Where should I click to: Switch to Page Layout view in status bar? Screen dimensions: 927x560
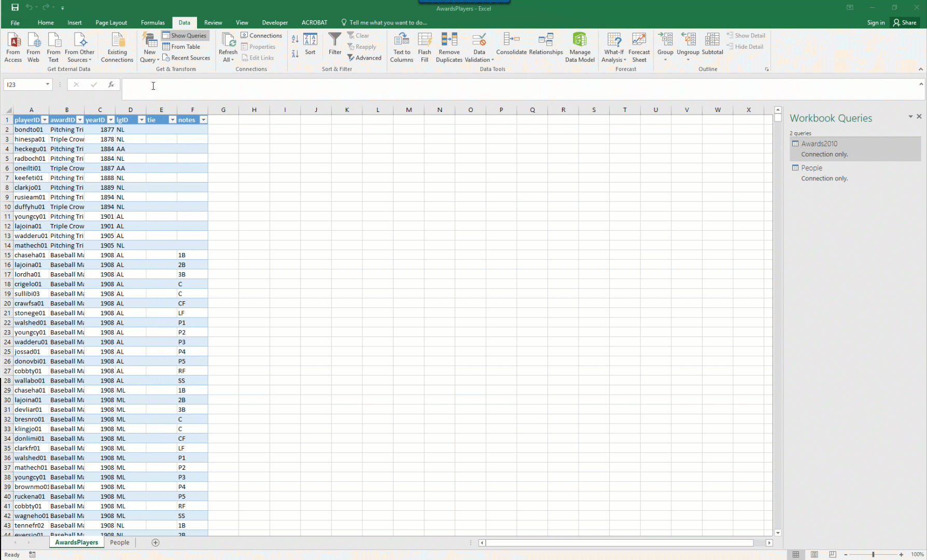pos(814,554)
